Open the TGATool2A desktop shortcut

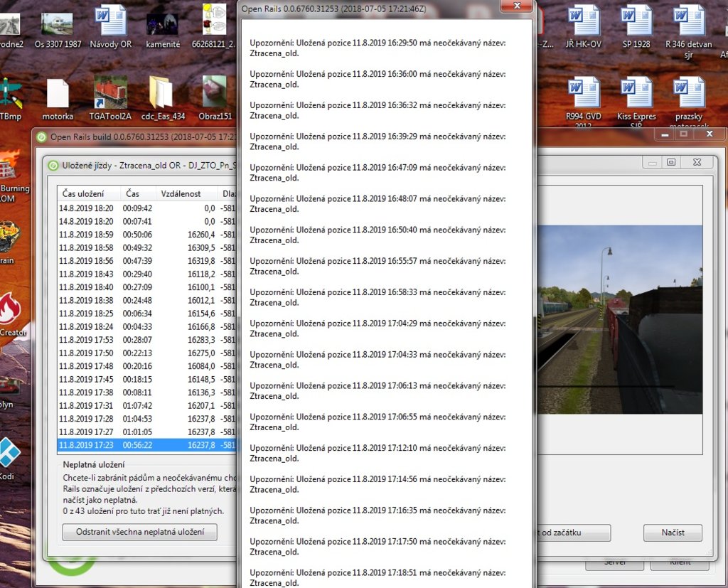tap(110, 93)
